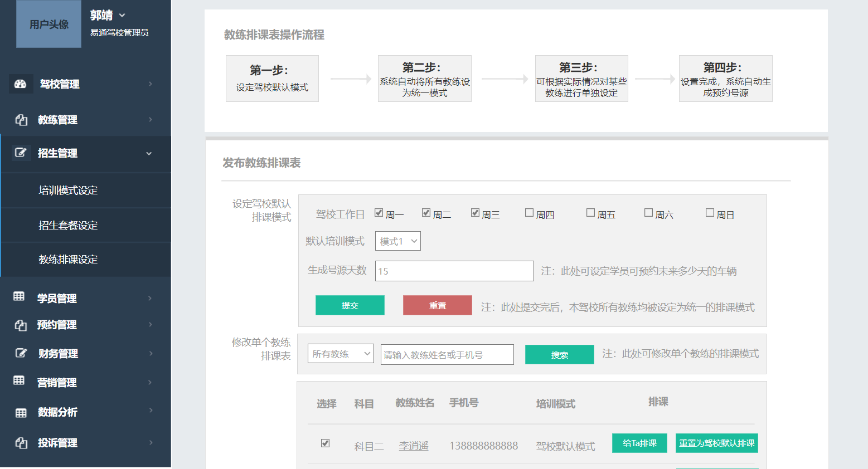The height and width of the screenshot is (469, 868).
Task: Select 驾校管理 menu label
Action: pyautogui.click(x=60, y=84)
